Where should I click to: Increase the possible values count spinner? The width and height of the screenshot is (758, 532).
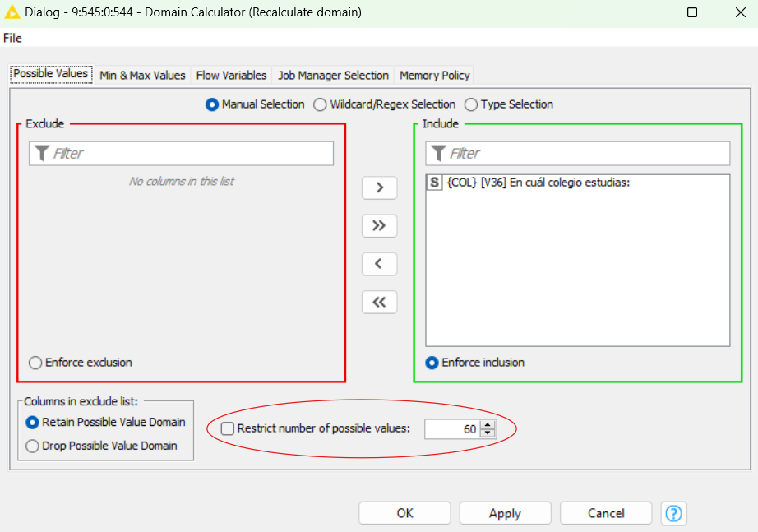pyautogui.click(x=488, y=424)
